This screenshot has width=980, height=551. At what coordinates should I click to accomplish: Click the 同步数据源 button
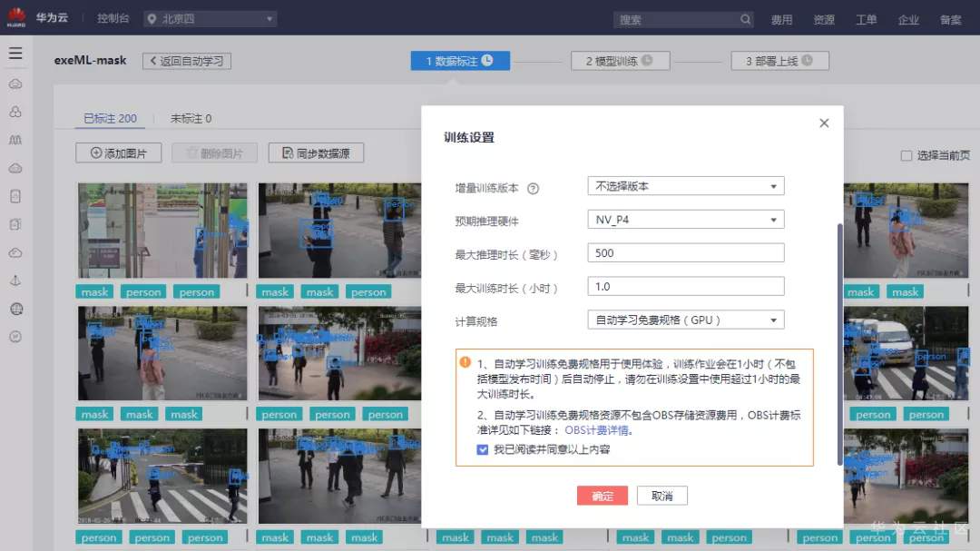pyautogui.click(x=316, y=153)
